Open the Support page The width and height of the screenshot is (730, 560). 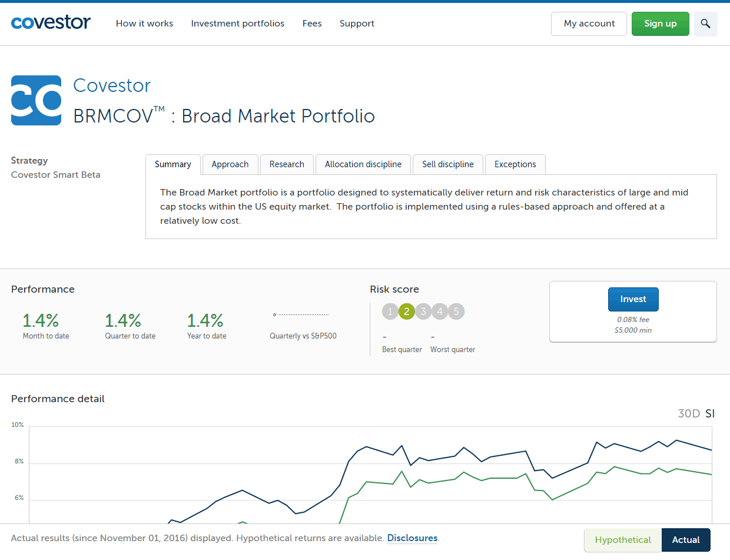tap(357, 24)
